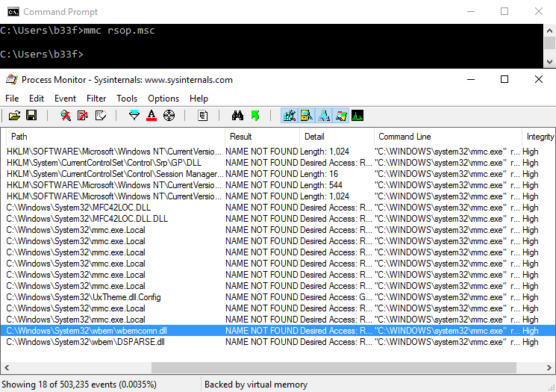This screenshot has width=556, height=392.
Task: Open a saved log with Open icon
Action: (x=14, y=116)
